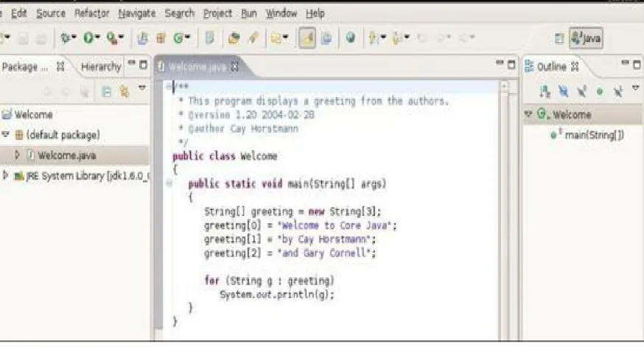Collapse the default package tree node
The width and height of the screenshot is (644, 347).
6,134
